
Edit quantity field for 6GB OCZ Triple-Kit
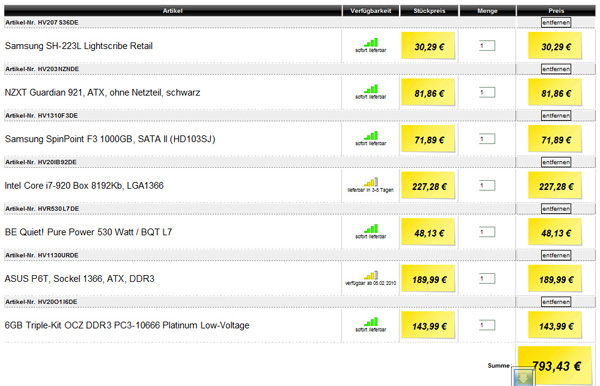[x=487, y=325]
